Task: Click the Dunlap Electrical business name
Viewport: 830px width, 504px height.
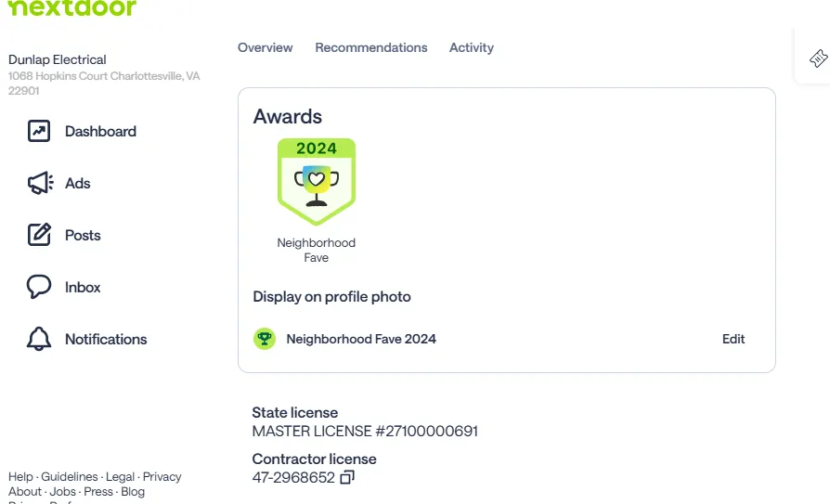Action: tap(58, 59)
